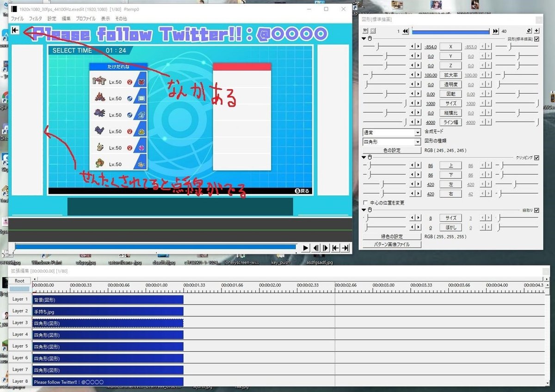Click the 色の設定 button
Screen dimensions: 555x392
point(392,150)
